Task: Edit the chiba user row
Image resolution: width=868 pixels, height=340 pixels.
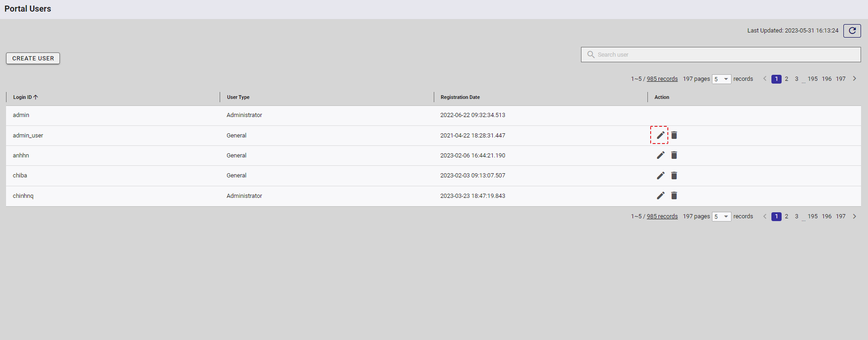Action: 660,176
